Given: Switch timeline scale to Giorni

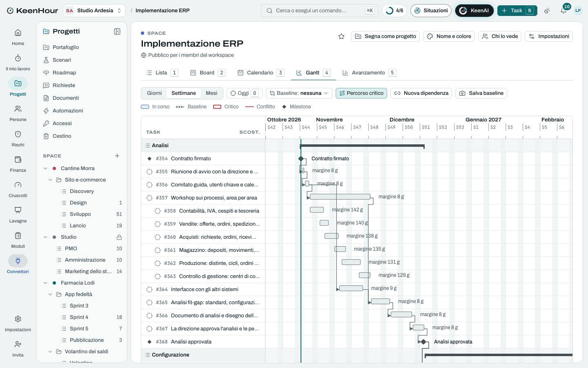Looking at the screenshot, I should coord(154,93).
